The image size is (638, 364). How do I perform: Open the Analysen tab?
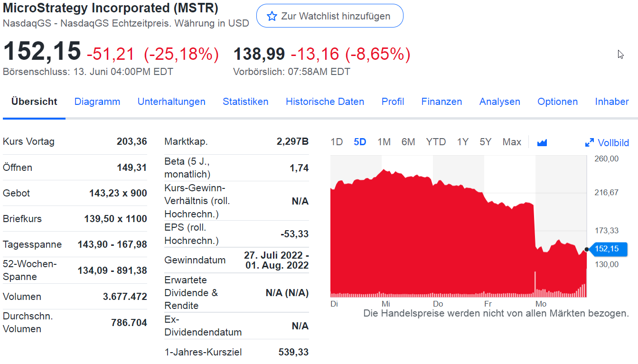click(x=499, y=102)
